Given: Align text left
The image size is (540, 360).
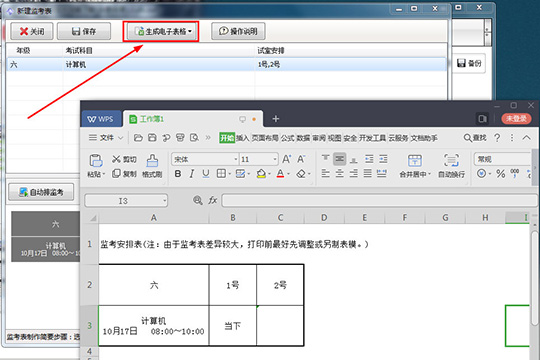Looking at the screenshot, I should coord(325,173).
